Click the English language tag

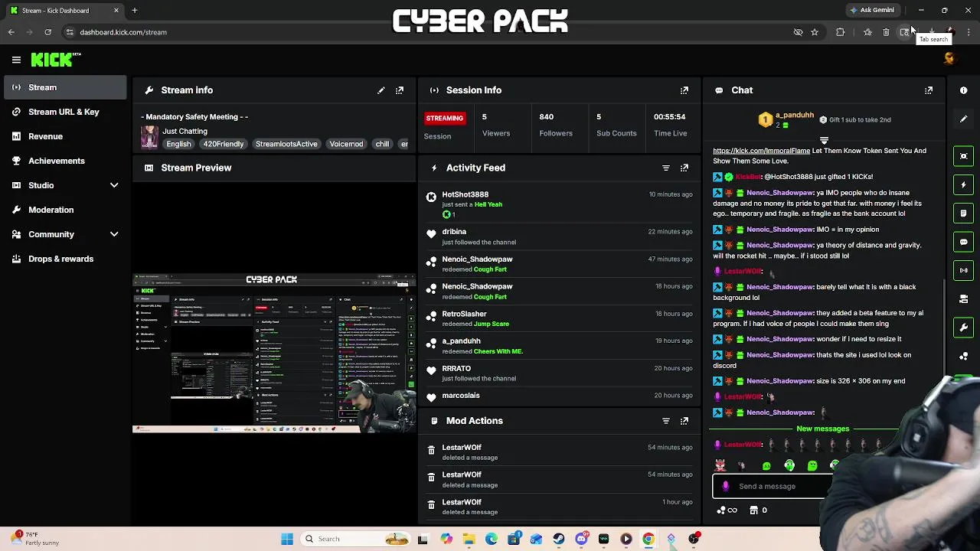(x=178, y=144)
